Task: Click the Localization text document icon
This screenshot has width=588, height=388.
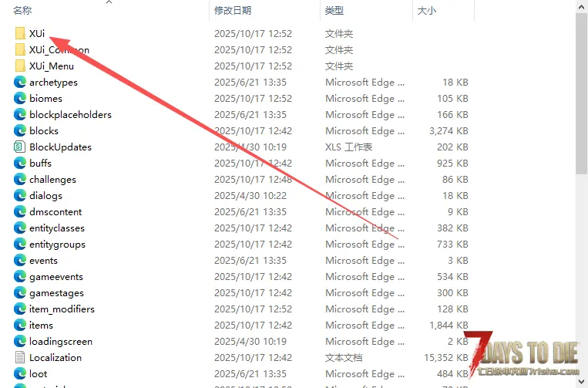Action: click(x=20, y=358)
